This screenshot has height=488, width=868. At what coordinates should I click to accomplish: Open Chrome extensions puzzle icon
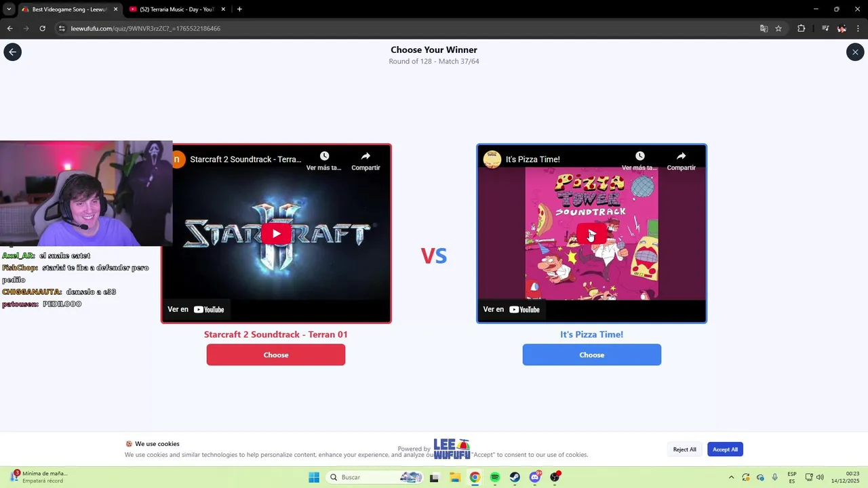point(801,28)
